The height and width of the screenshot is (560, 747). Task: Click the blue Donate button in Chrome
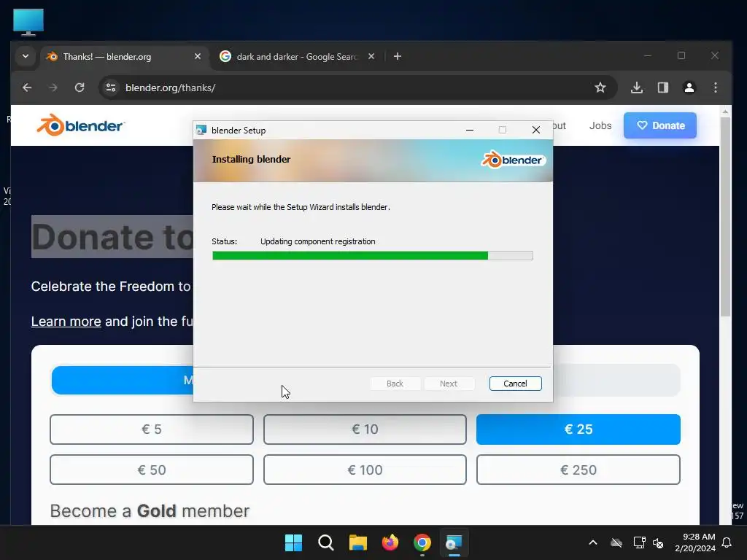[659, 125]
